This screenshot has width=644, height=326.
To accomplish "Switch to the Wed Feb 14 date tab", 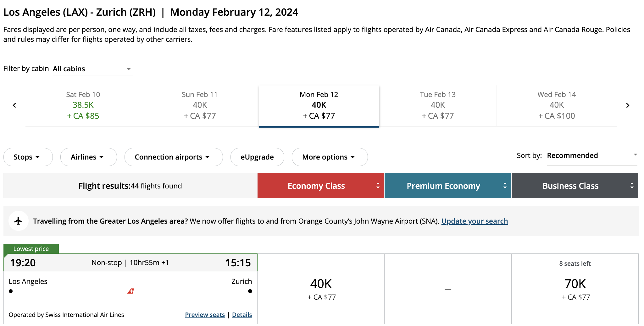I will [556, 106].
